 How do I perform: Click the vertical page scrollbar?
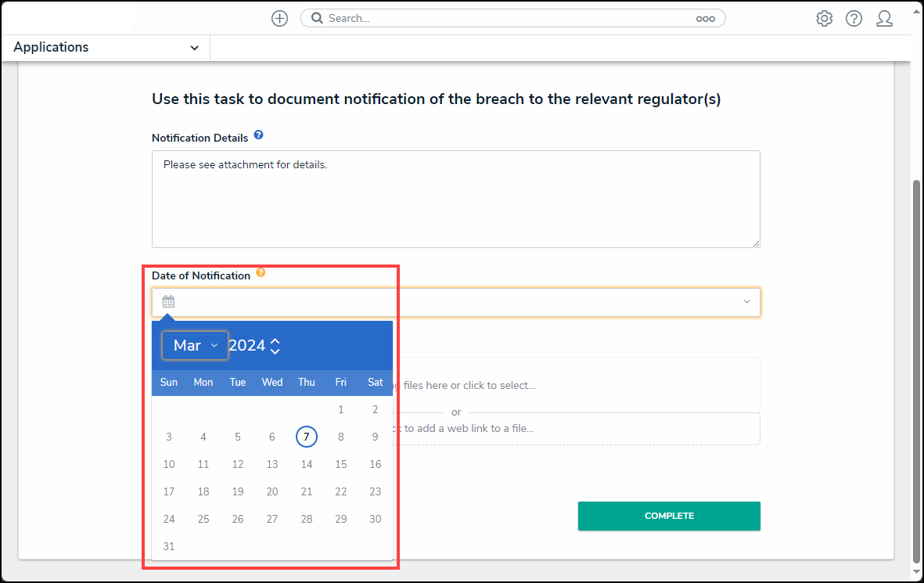click(916, 368)
